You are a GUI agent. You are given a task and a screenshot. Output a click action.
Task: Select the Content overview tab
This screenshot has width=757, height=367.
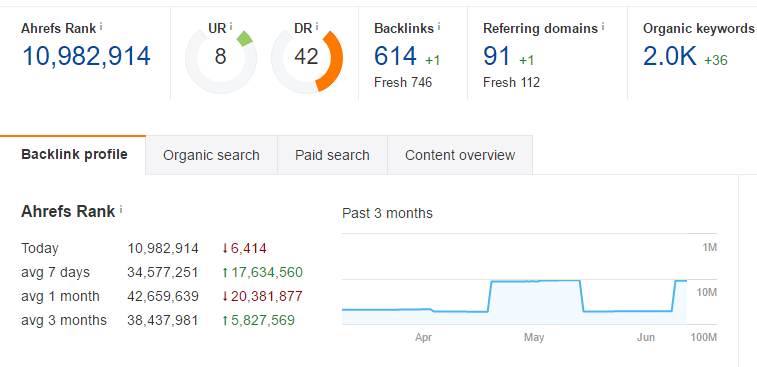click(460, 155)
